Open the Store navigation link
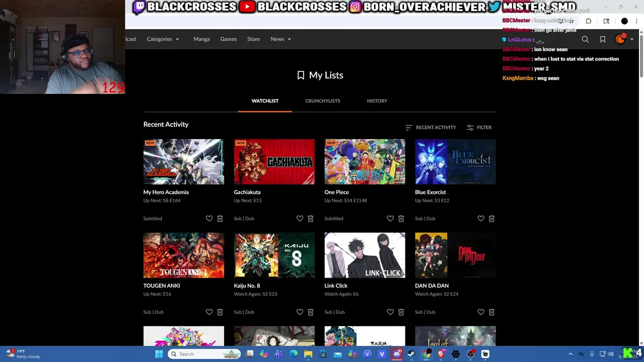The width and height of the screenshot is (644, 362). pyautogui.click(x=254, y=39)
